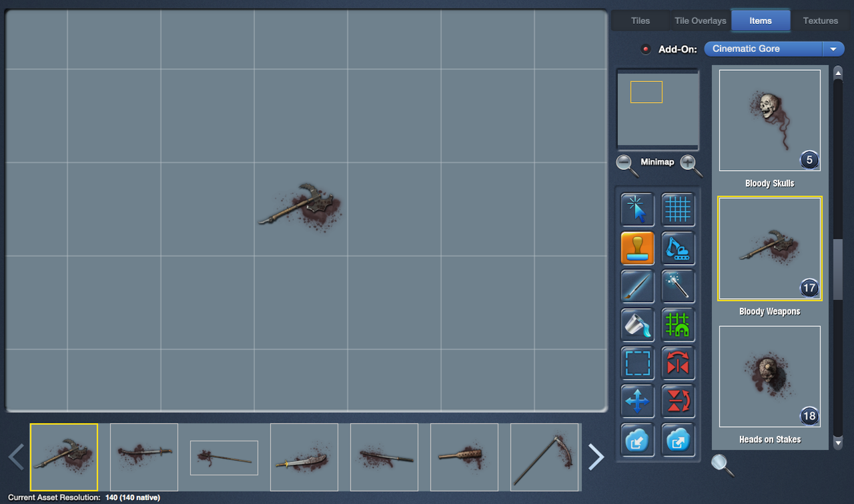This screenshot has width=854, height=504.
Task: Switch to the Tile Overlays tab
Action: point(700,21)
